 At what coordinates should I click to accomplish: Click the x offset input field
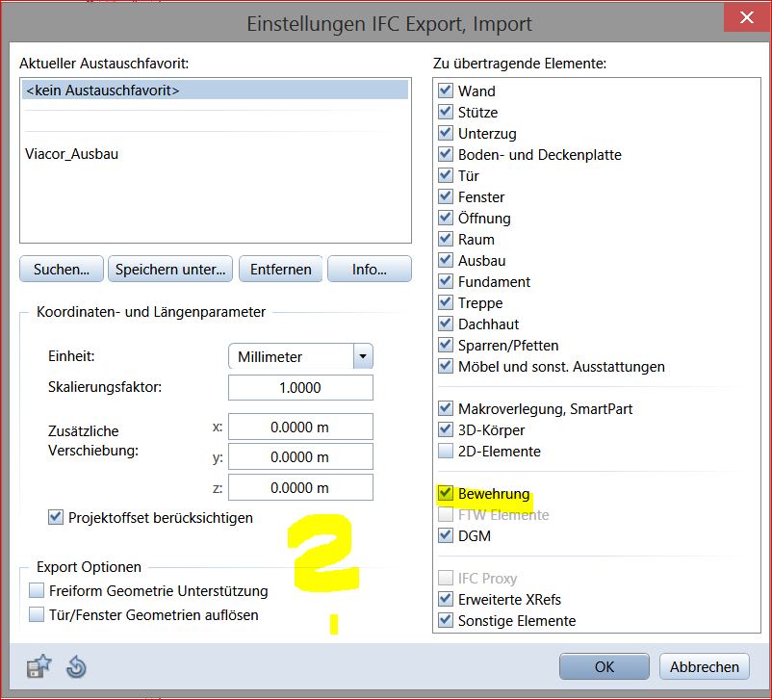(x=300, y=427)
